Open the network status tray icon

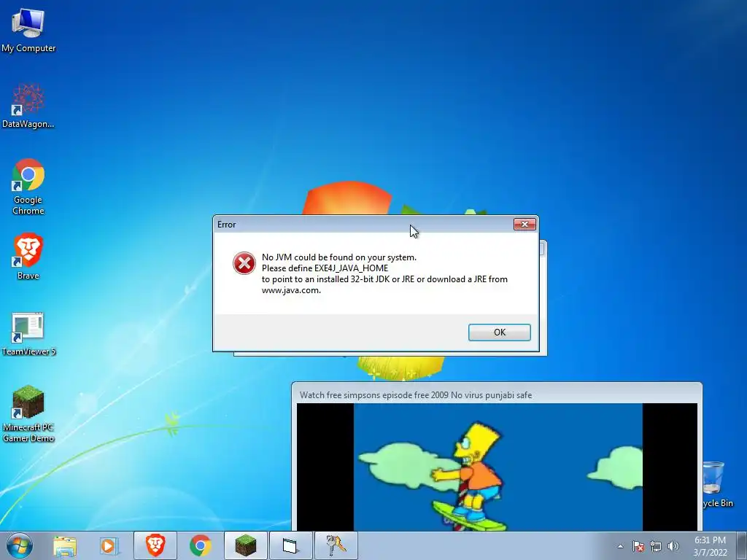[656, 546]
